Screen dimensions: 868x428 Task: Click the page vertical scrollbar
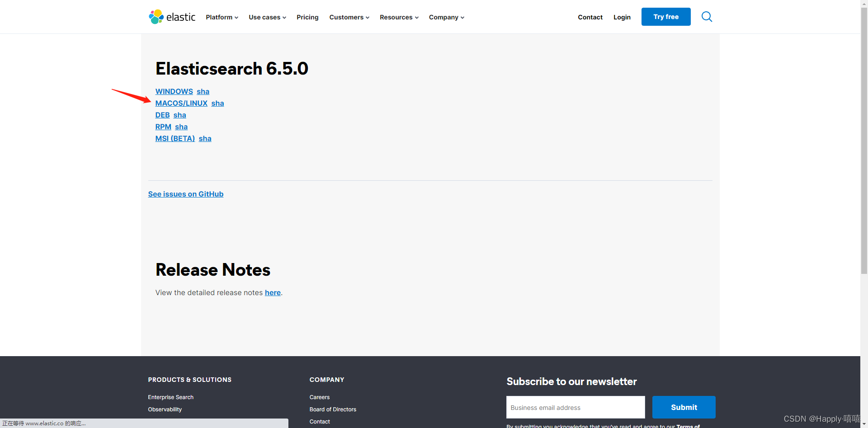click(864, 140)
